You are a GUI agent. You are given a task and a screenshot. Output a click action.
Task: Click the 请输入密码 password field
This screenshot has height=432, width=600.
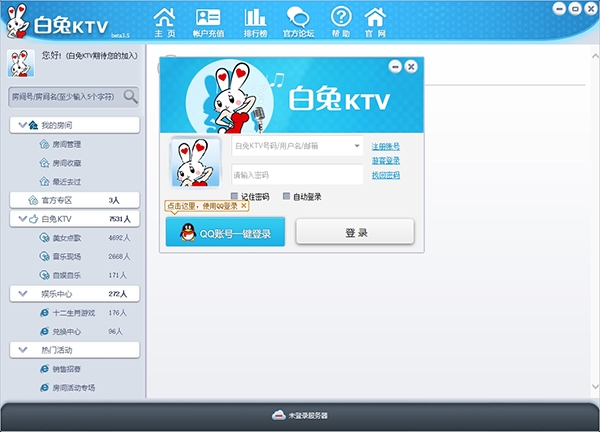[297, 175]
